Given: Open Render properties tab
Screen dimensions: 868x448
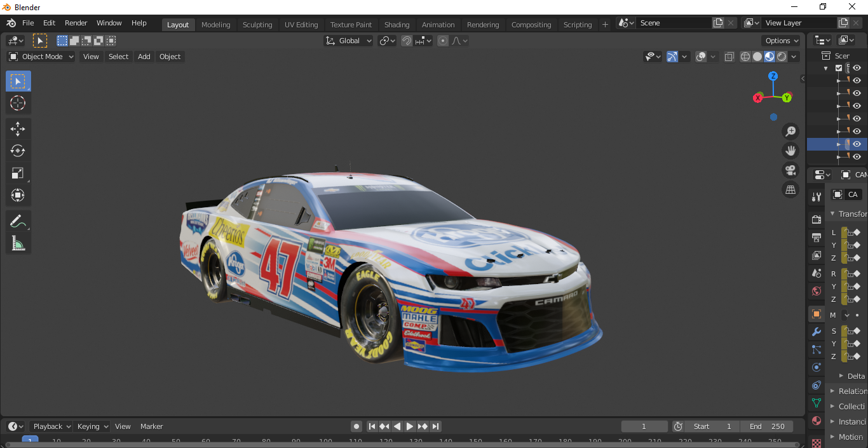Looking at the screenshot, I should point(817,220).
